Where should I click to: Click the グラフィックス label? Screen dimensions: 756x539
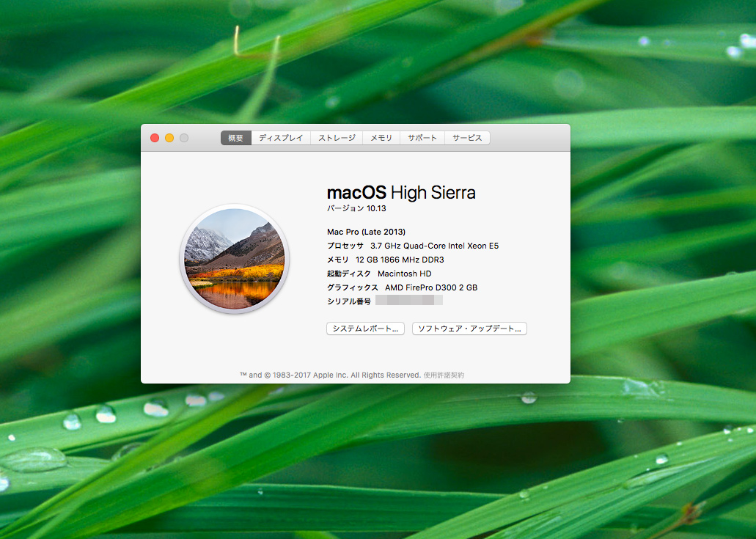pos(353,287)
